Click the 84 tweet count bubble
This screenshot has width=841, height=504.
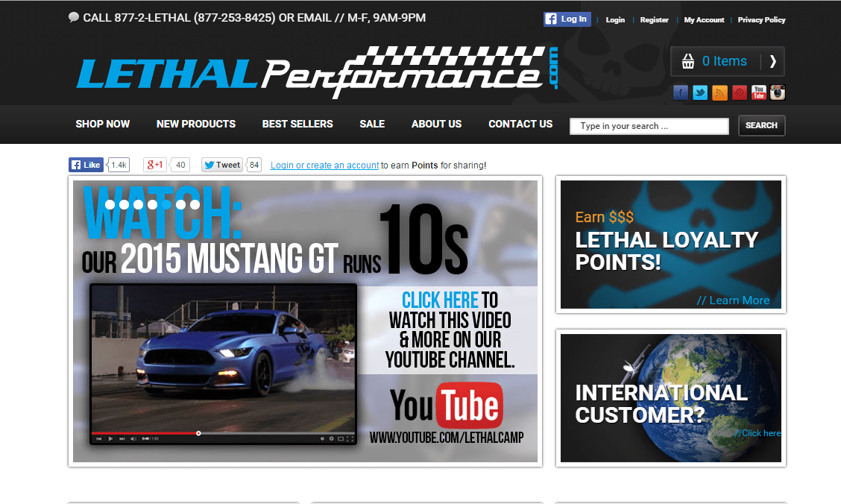pos(254,165)
